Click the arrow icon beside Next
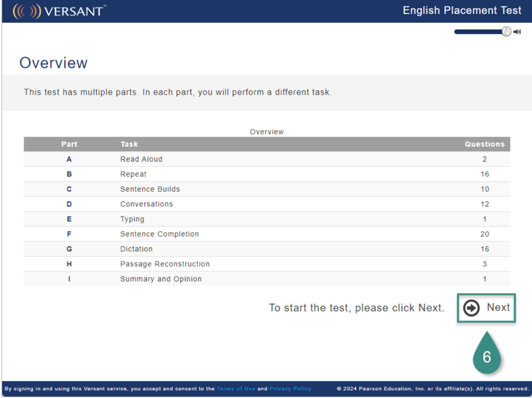This screenshot has height=398, width=532. (x=472, y=308)
